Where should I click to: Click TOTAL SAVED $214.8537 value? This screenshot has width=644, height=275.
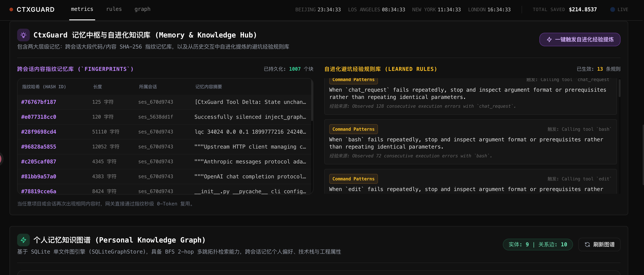tap(583, 9)
